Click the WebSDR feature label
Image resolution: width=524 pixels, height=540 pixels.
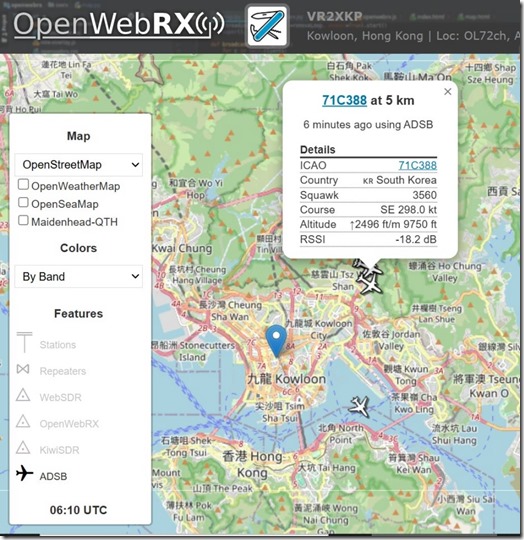click(x=61, y=397)
